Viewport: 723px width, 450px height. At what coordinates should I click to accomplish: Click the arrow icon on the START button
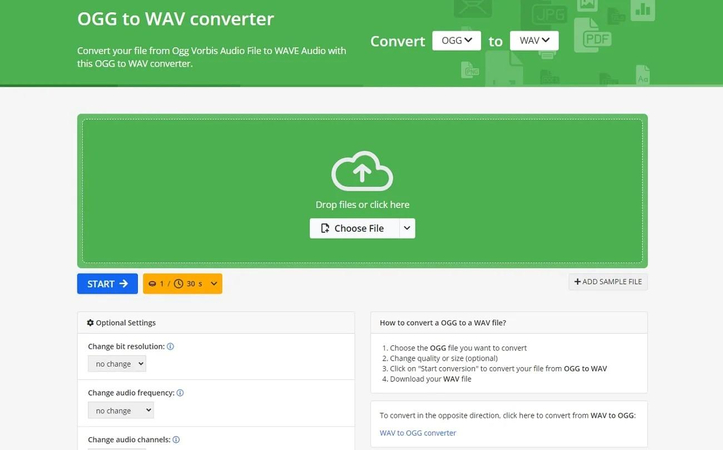124,284
